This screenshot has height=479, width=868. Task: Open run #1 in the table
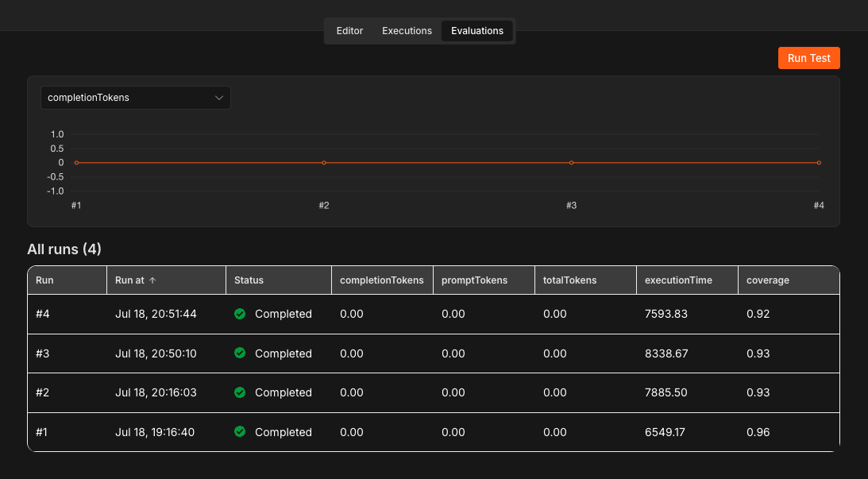(434, 432)
